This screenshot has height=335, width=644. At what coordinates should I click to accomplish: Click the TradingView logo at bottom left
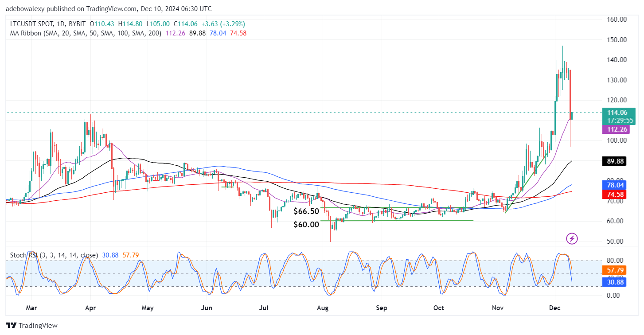click(32, 326)
